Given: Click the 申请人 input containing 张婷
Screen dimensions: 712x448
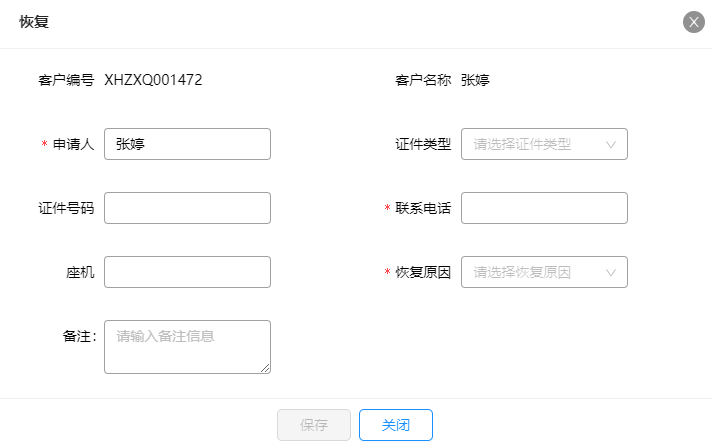Looking at the screenshot, I should click(x=187, y=144).
